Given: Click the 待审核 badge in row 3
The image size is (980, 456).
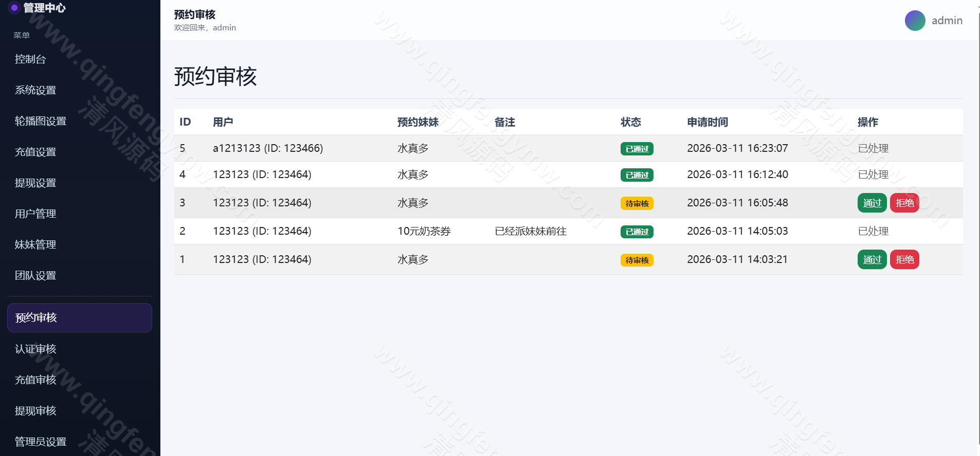Looking at the screenshot, I should click(637, 203).
